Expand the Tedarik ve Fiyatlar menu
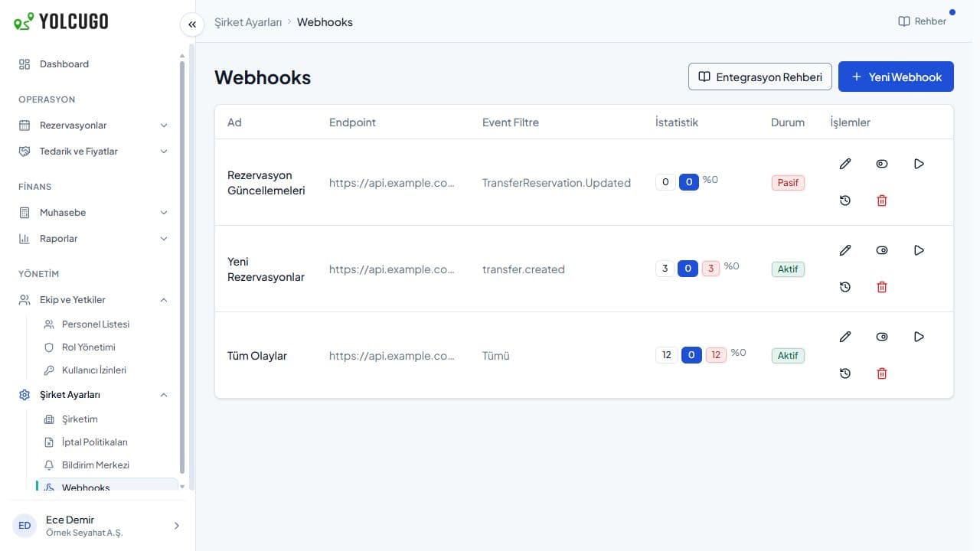This screenshot has height=551, width=980. tap(93, 152)
